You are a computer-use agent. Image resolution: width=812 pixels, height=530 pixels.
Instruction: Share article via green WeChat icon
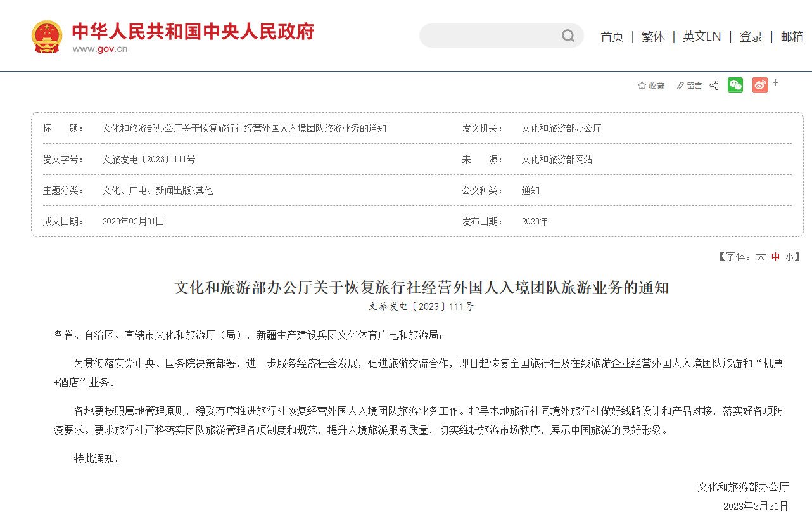point(735,85)
